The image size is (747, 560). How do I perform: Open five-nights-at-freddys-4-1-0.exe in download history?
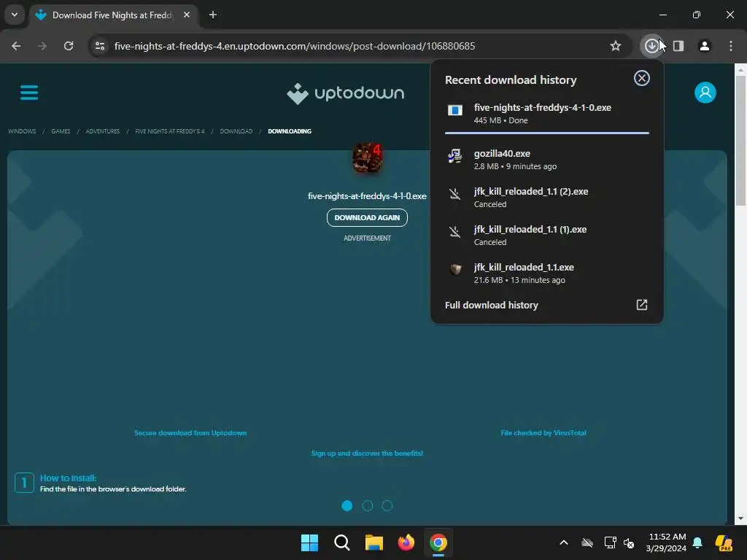(547, 113)
